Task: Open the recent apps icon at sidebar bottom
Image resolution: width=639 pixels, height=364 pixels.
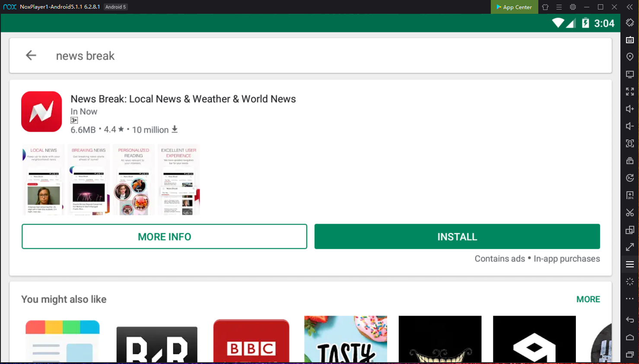Action: tap(629, 354)
